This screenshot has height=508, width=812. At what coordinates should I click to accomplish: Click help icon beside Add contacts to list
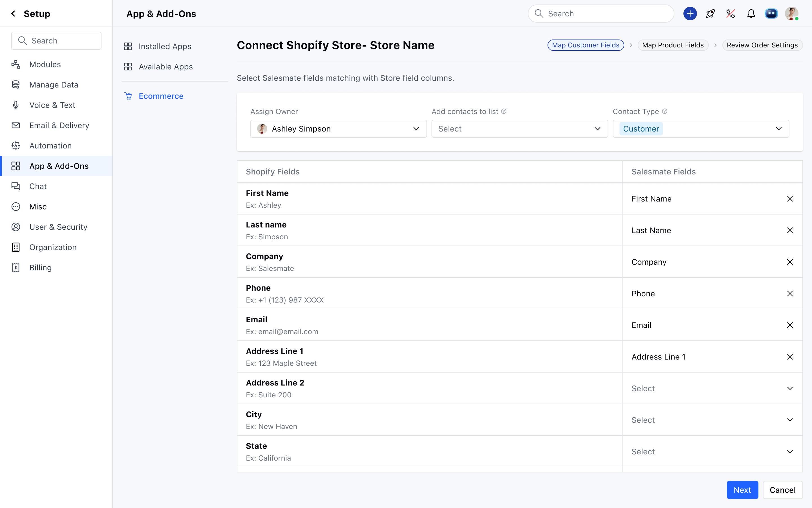click(x=504, y=111)
